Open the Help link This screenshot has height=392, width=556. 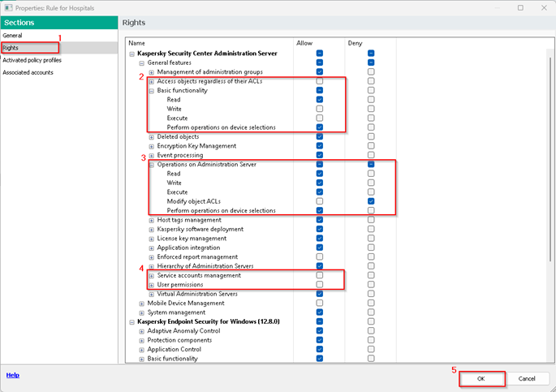13,375
